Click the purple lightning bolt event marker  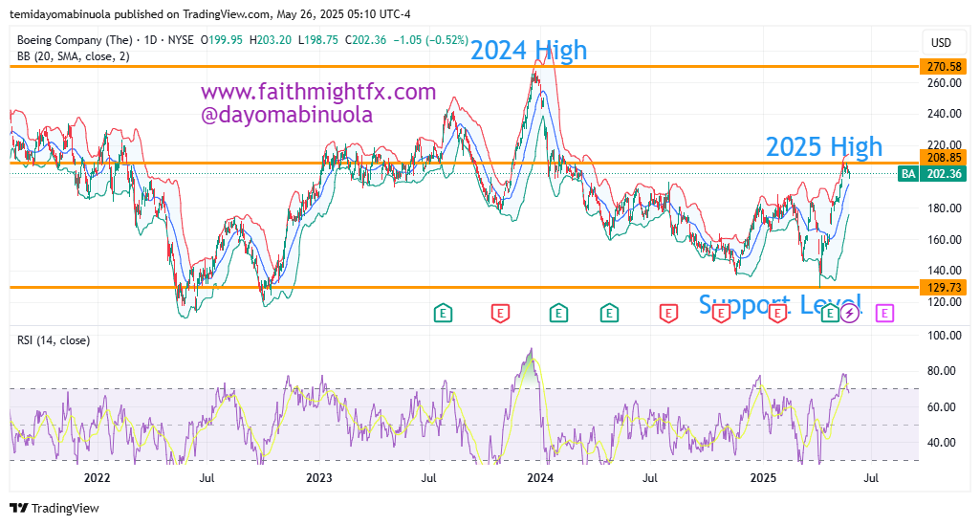(x=849, y=313)
